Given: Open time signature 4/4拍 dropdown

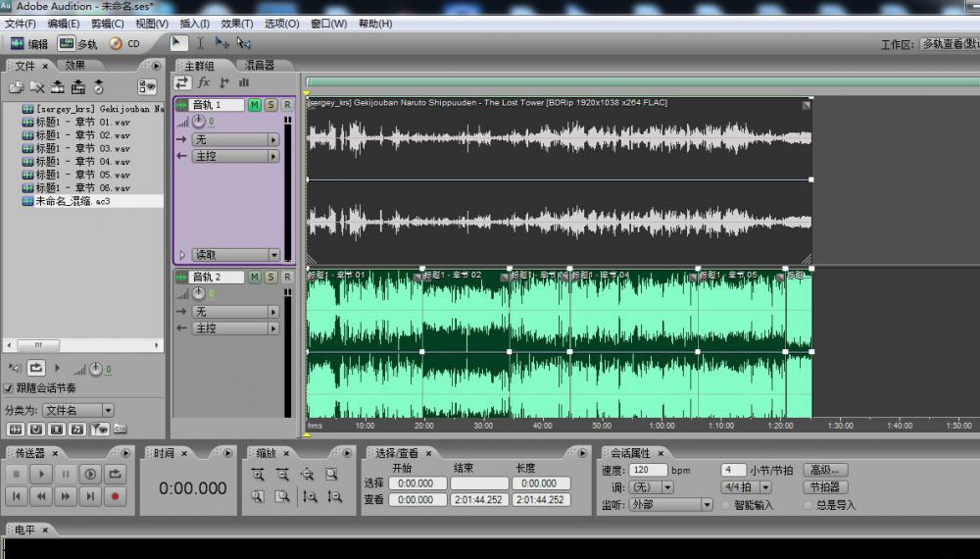Looking at the screenshot, I should tap(746, 487).
